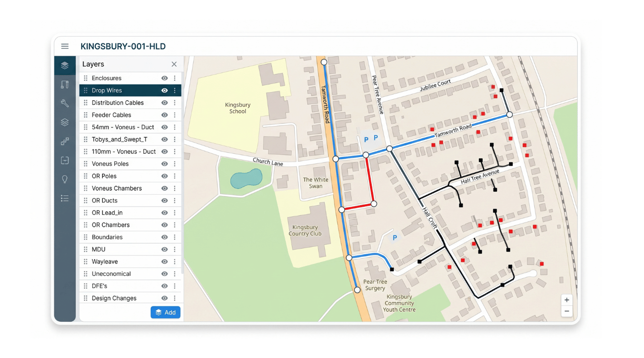The width and height of the screenshot is (644, 358).
Task: Open the design tools icon below layers
Action: 65,84
